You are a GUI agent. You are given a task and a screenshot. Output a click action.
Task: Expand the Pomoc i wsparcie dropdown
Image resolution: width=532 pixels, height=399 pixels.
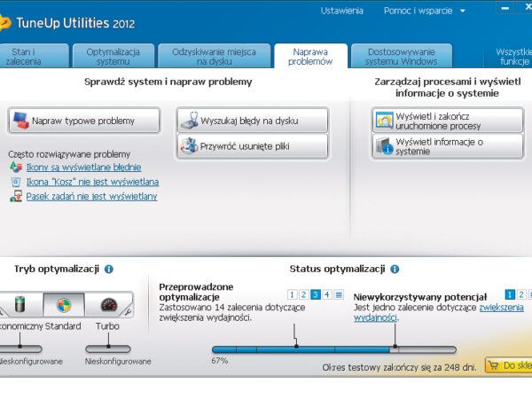pos(424,11)
